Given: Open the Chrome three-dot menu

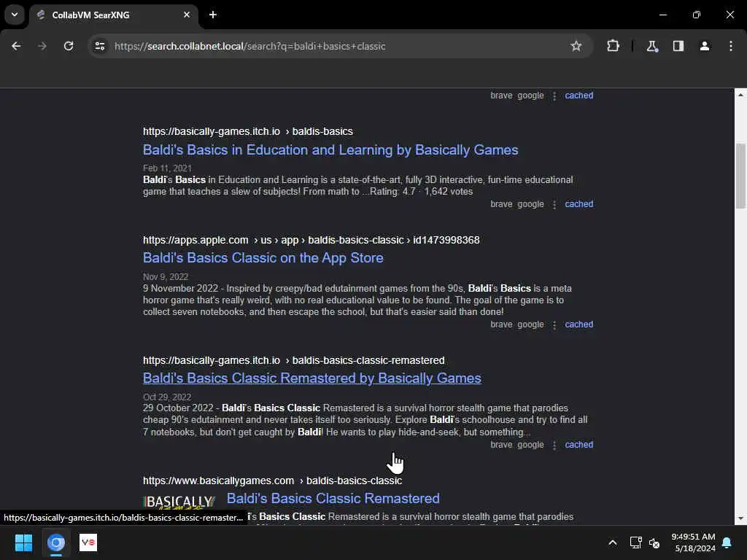Looking at the screenshot, I should tap(731, 46).
